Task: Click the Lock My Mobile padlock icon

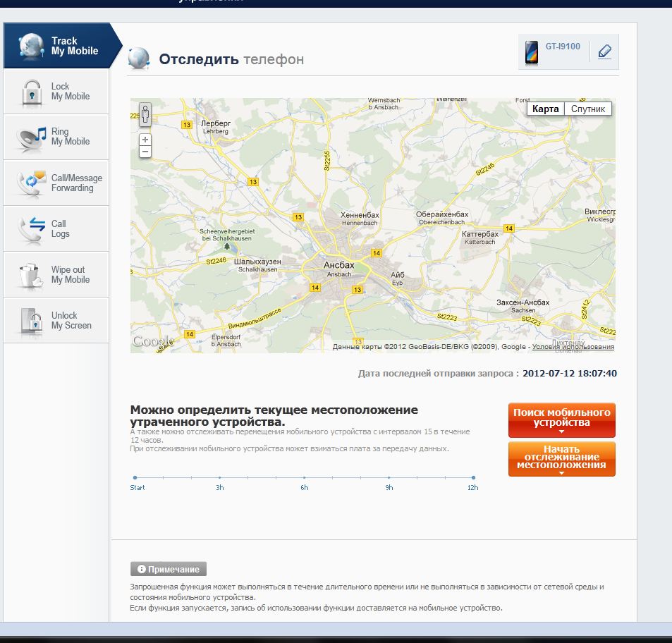Action: coord(31,92)
